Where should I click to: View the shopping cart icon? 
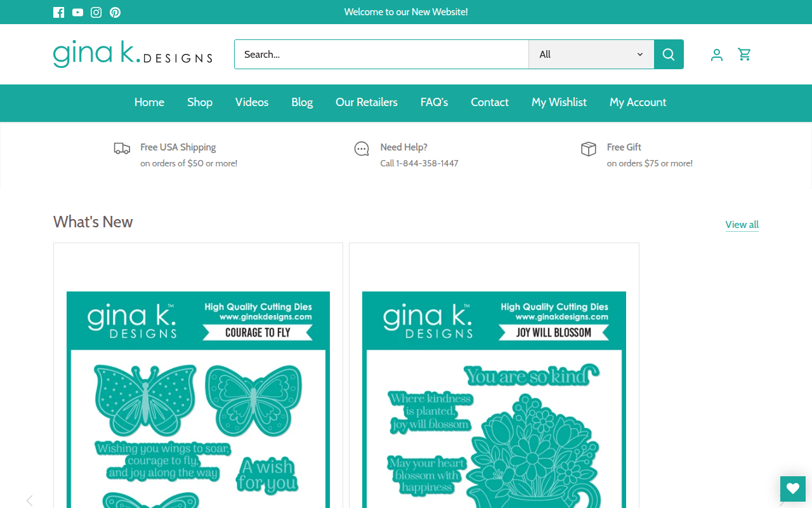pyautogui.click(x=745, y=55)
